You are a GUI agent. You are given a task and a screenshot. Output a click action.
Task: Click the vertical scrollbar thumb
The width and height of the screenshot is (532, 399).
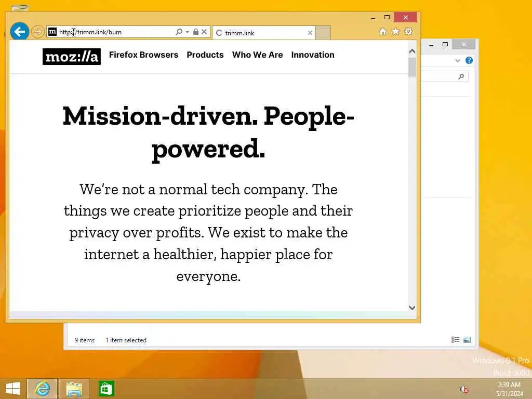pyautogui.click(x=412, y=67)
